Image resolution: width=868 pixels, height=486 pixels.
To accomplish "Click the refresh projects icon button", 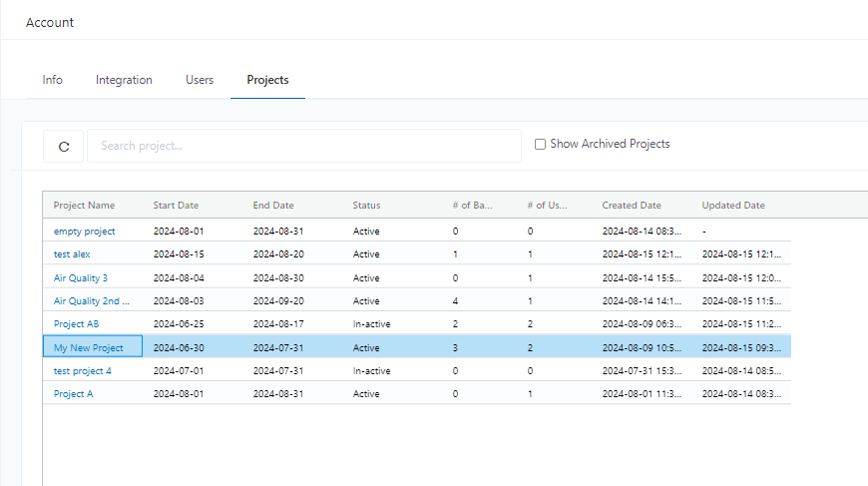I will point(64,147).
